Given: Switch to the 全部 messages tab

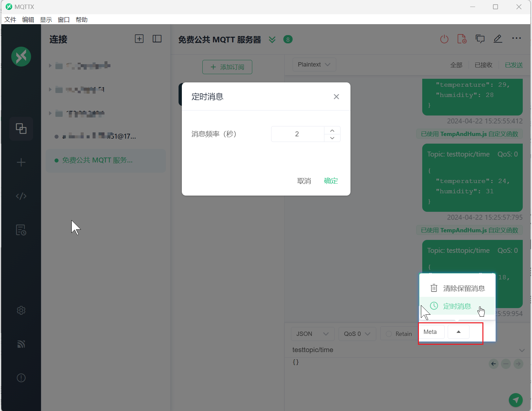Looking at the screenshot, I should 456,65.
